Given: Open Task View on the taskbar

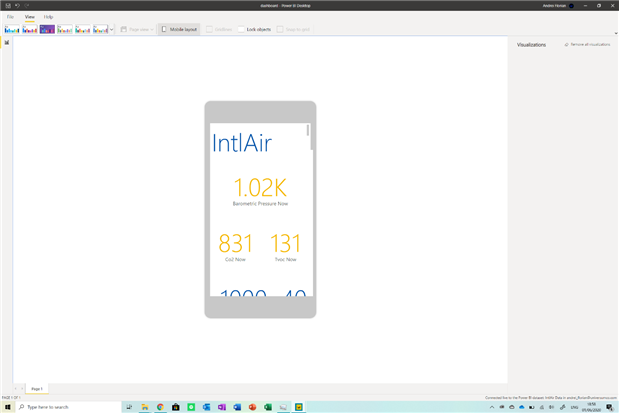Looking at the screenshot, I should click(x=129, y=407).
